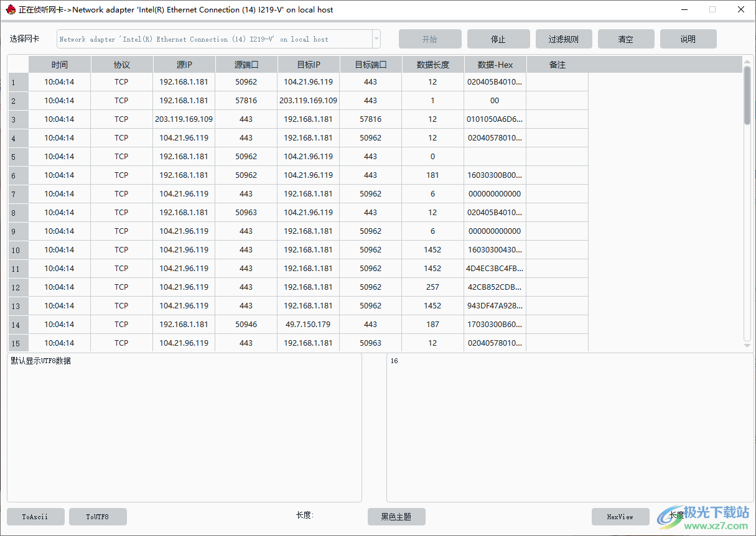Viewport: 756px width, 536px height.
Task: Click the 长度: label in bottom center
Action: coord(305,515)
